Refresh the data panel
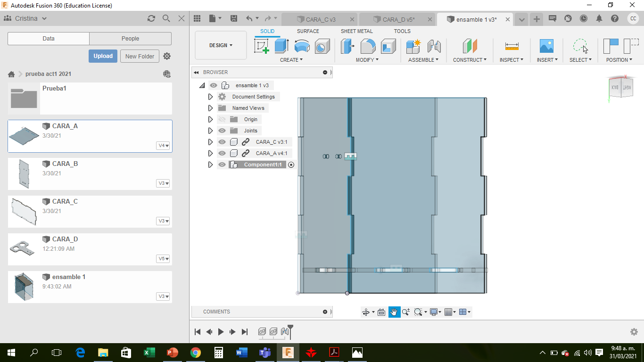The height and width of the screenshot is (362, 644). (x=151, y=18)
